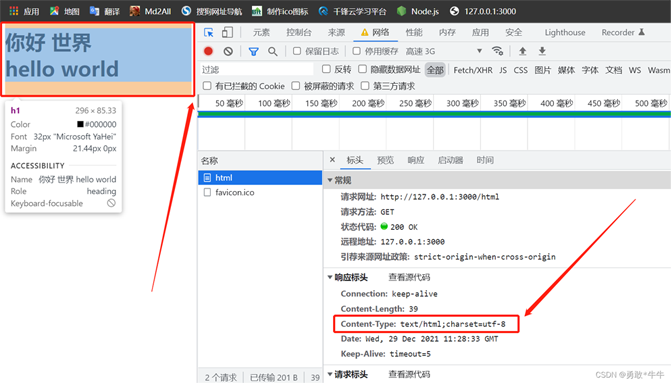The height and width of the screenshot is (383, 671).
Task: Toggle the network filter funnel icon
Action: tap(253, 52)
